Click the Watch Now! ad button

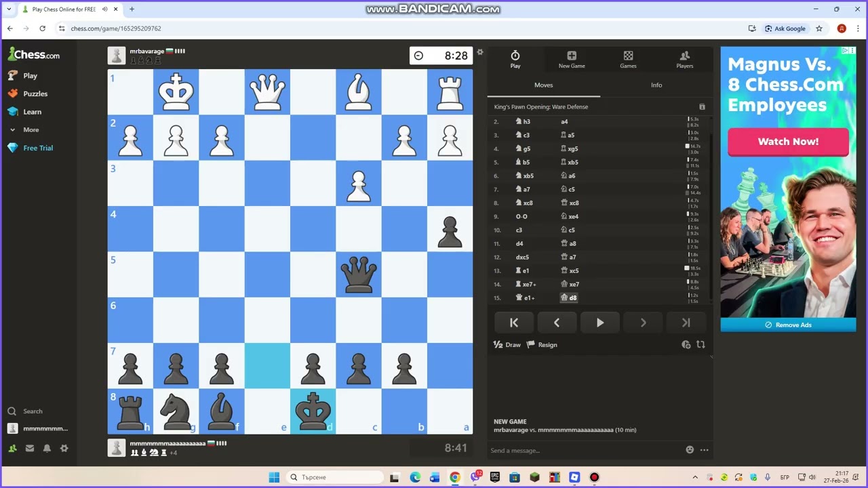coord(788,142)
